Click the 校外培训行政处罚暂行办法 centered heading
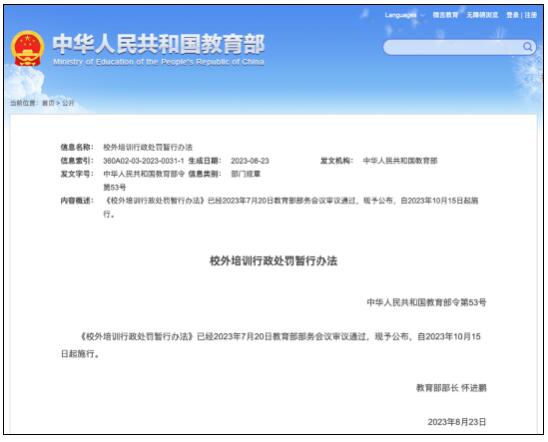Viewport: 548px width, 442px height. 273,261
